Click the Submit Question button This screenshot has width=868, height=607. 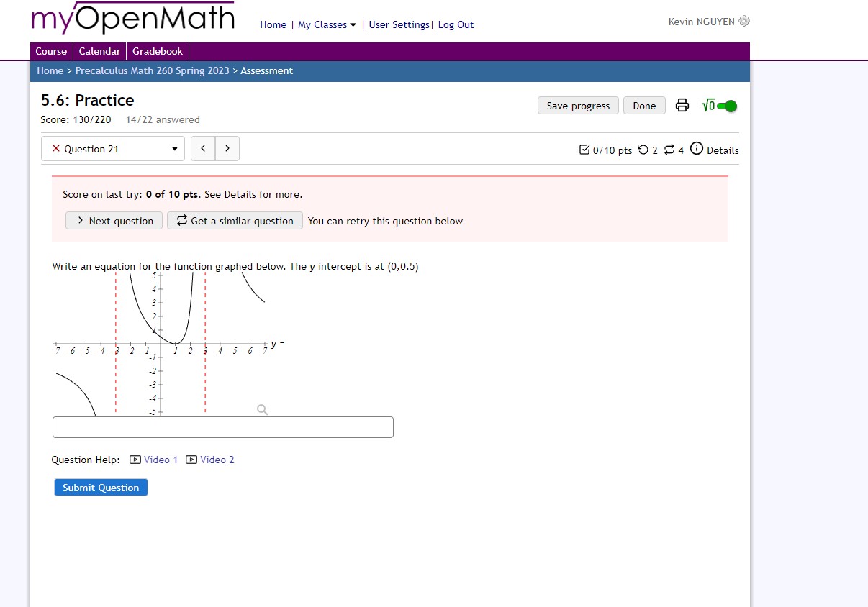pos(101,488)
